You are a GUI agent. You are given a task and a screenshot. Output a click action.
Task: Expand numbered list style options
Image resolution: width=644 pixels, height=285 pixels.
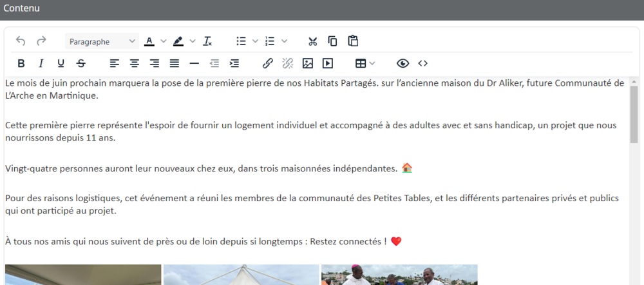[284, 41]
